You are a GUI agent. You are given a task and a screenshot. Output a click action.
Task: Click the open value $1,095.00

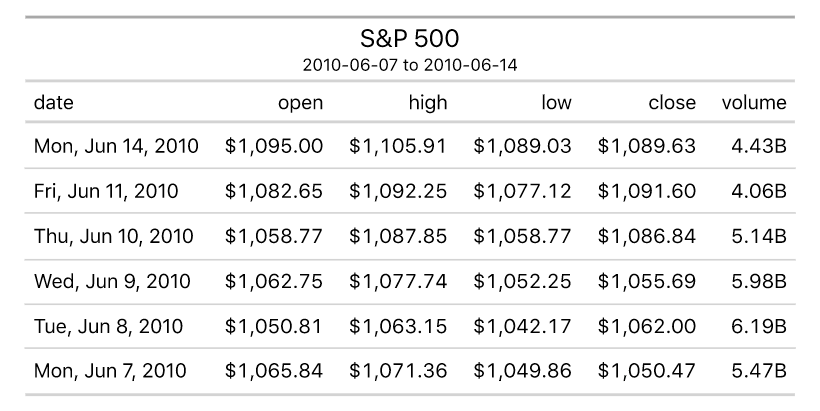pyautogui.click(x=274, y=146)
